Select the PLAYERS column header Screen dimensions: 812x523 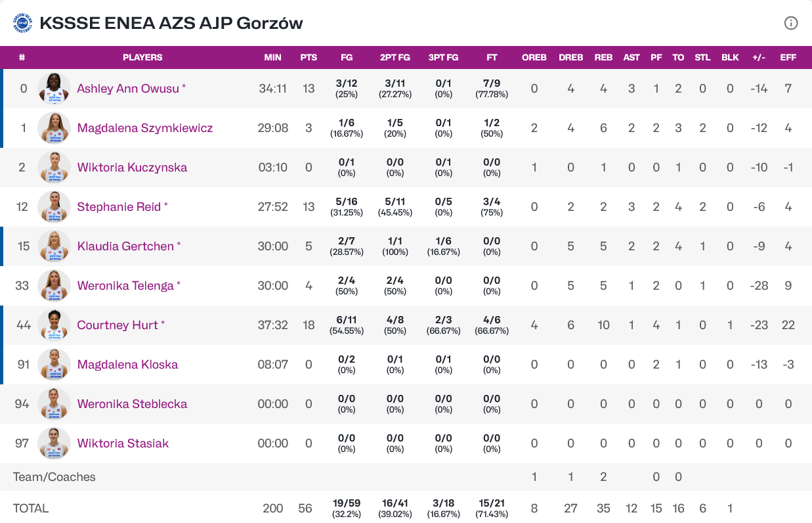tap(142, 57)
